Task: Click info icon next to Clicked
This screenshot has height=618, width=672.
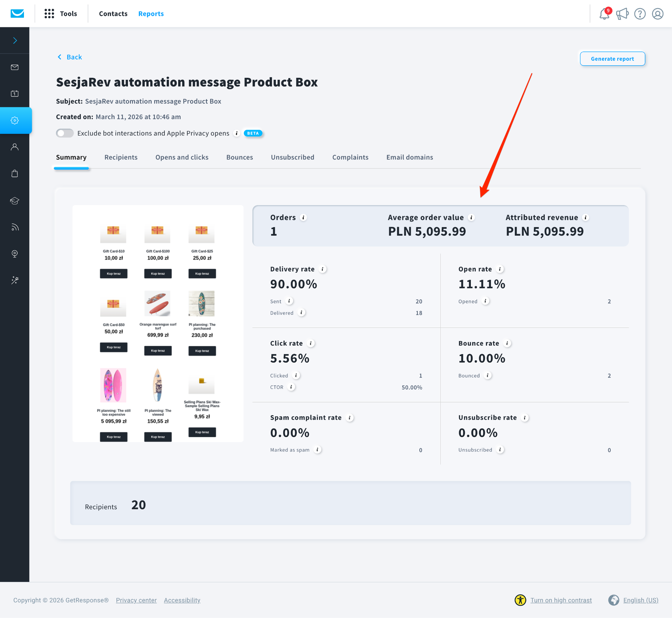Action: coord(296,375)
